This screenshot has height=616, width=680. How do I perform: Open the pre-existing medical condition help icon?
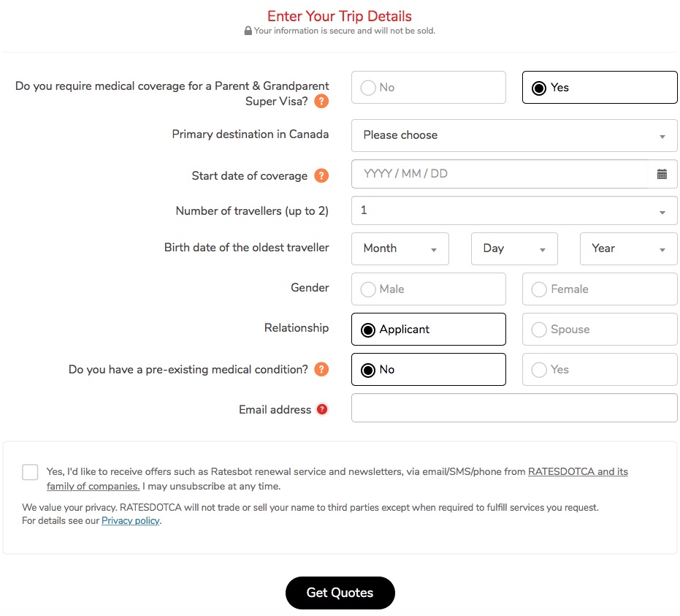pyautogui.click(x=321, y=369)
